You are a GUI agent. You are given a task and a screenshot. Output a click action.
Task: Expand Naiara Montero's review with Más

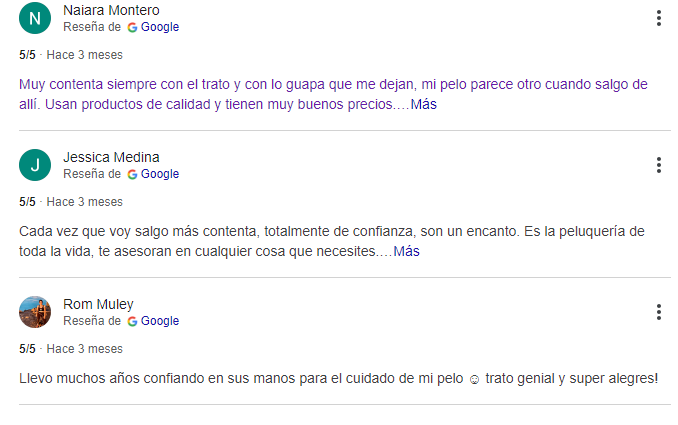[x=424, y=104]
